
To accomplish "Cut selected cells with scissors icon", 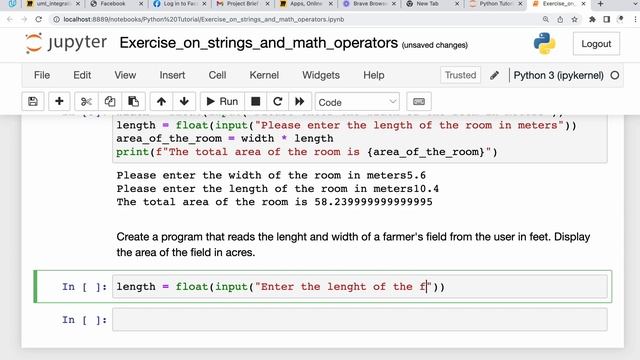I will [x=86, y=102].
